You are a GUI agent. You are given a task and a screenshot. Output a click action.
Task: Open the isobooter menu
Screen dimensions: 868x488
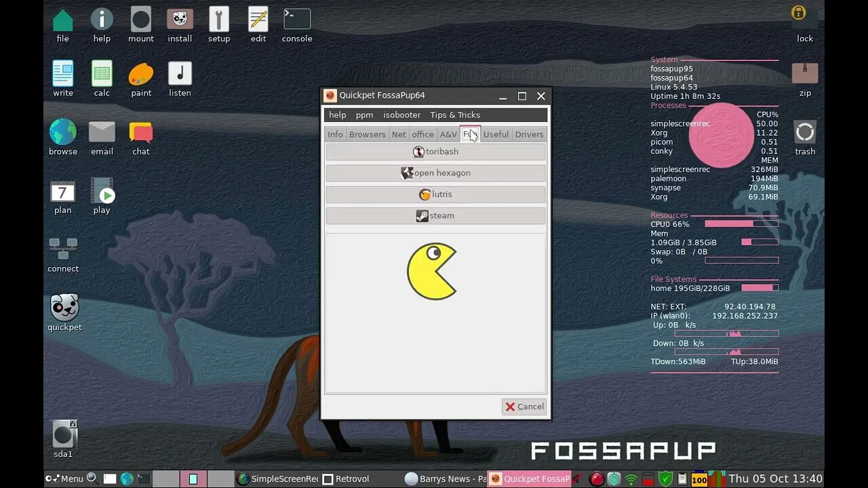401,115
